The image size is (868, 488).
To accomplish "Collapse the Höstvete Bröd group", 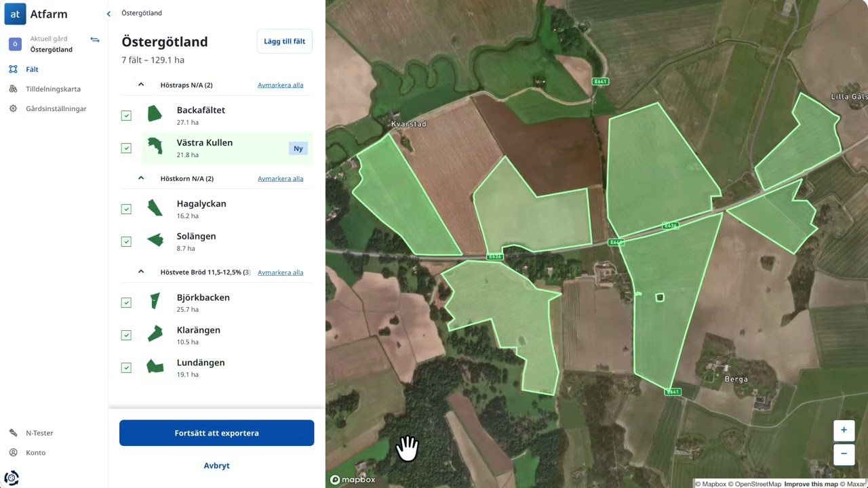I will [x=141, y=272].
